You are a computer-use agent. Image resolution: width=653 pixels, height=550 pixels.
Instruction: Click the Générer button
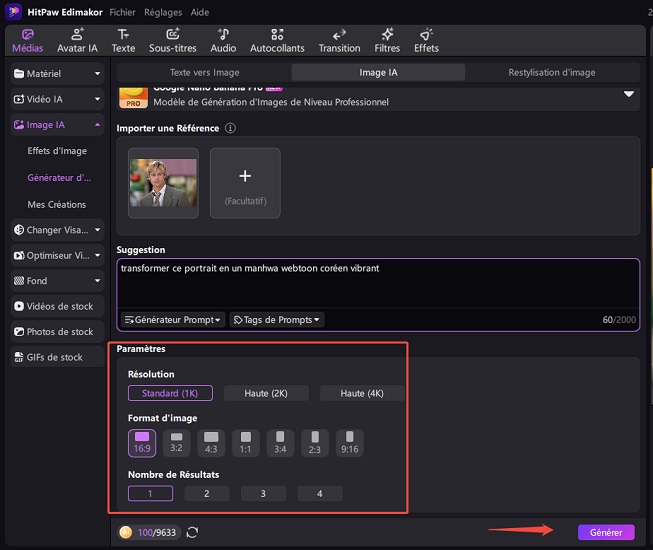[x=605, y=533]
